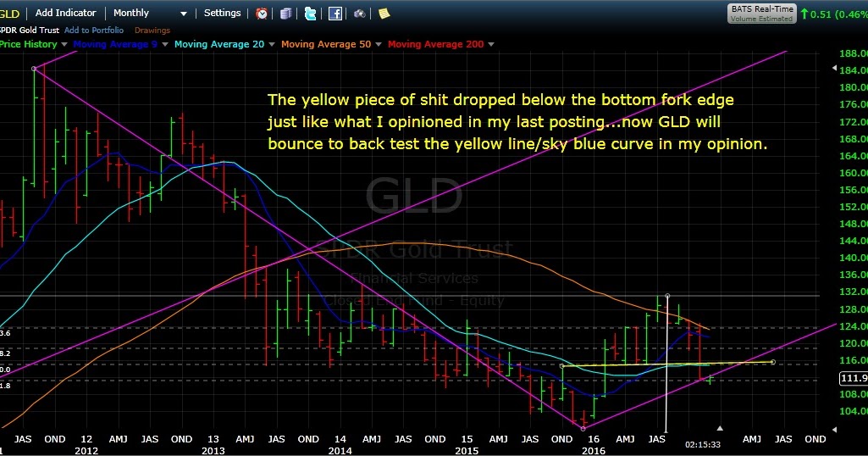Click the Add to Portfolio link

click(93, 30)
